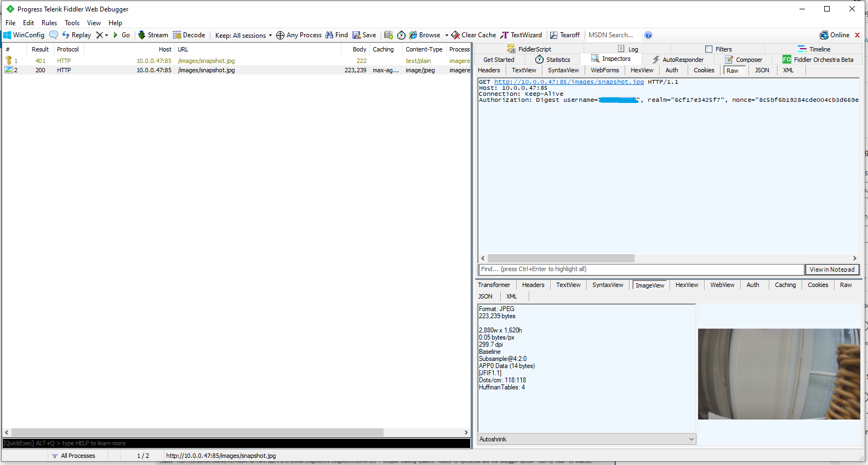Image resolution: width=868 pixels, height=465 pixels.
Task: Click the Go resume arrow icon
Action: click(116, 35)
